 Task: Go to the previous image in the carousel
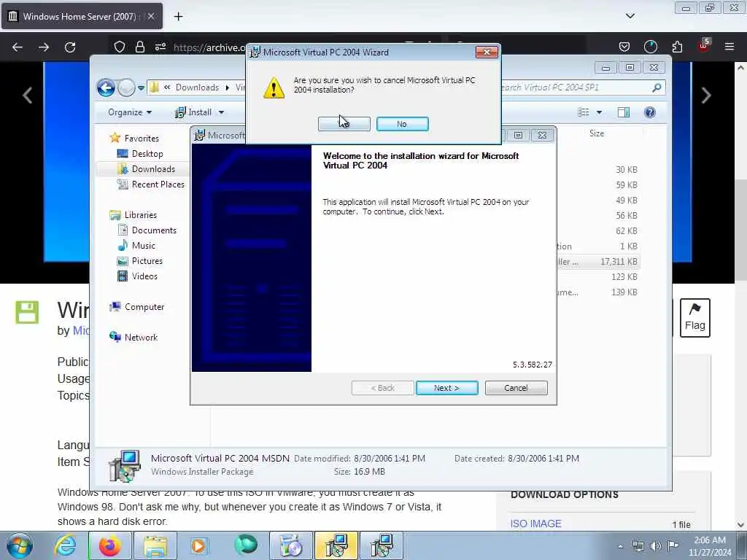(28, 96)
